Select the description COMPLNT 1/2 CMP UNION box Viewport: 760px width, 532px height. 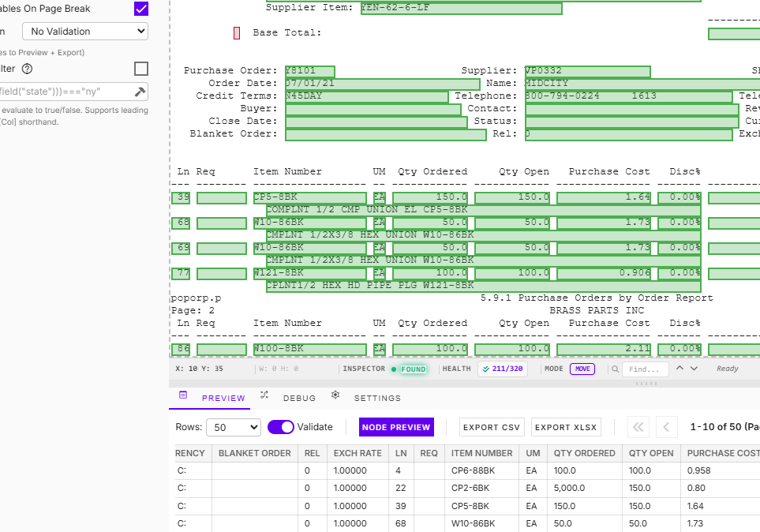(483, 210)
